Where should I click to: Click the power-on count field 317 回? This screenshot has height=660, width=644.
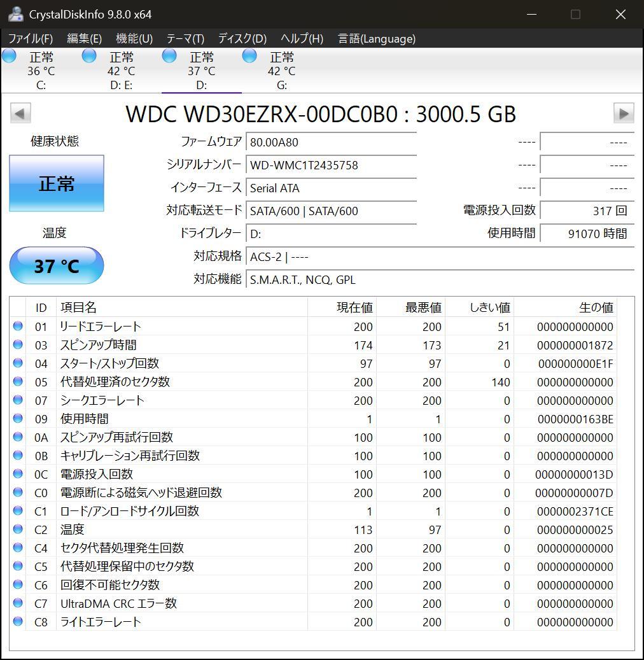tap(587, 211)
